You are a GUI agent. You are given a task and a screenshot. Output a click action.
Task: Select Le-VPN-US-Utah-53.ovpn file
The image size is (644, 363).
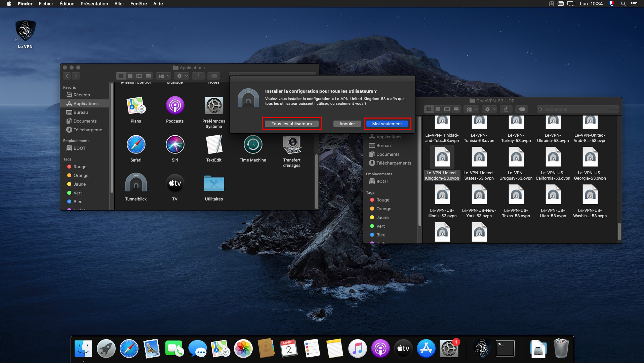tap(553, 201)
